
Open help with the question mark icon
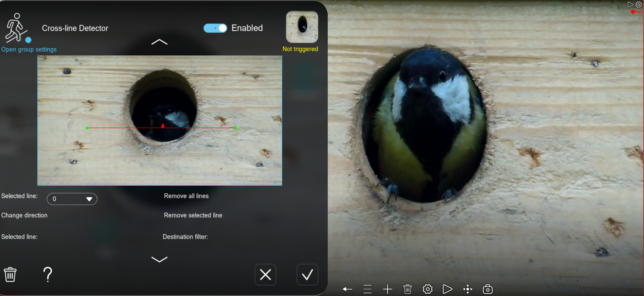48,275
